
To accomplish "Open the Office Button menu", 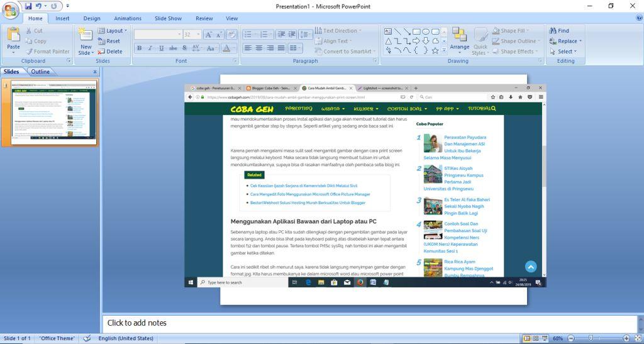I will [10, 10].
